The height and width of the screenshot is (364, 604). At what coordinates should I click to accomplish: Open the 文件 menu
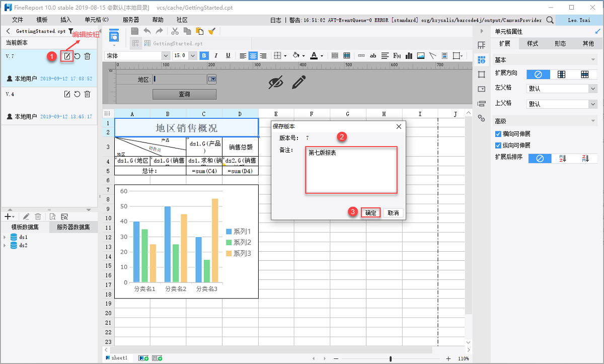(18, 20)
